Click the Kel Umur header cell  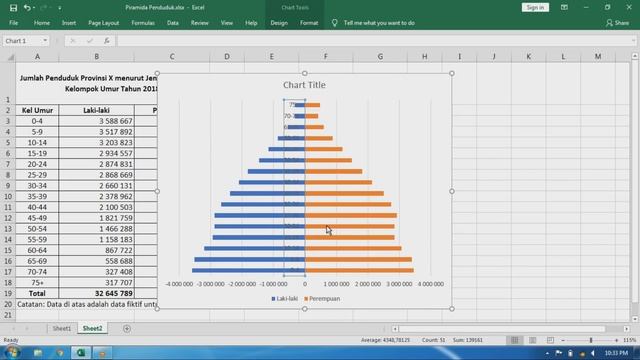(37, 110)
